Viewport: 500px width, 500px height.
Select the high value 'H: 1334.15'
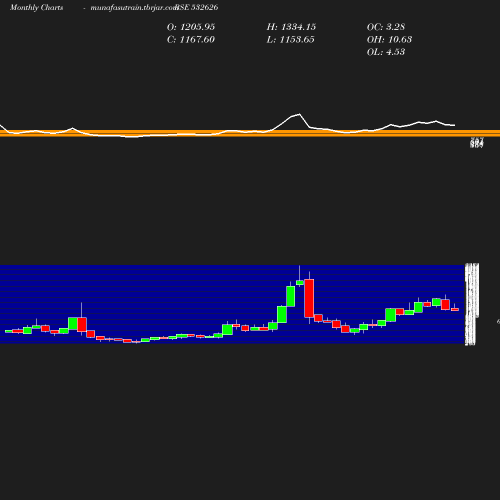(291, 27)
